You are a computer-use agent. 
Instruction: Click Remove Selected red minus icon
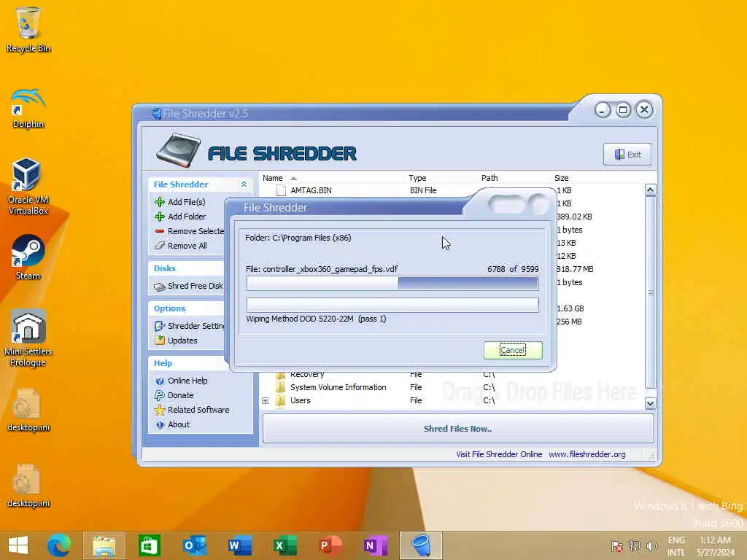160,231
